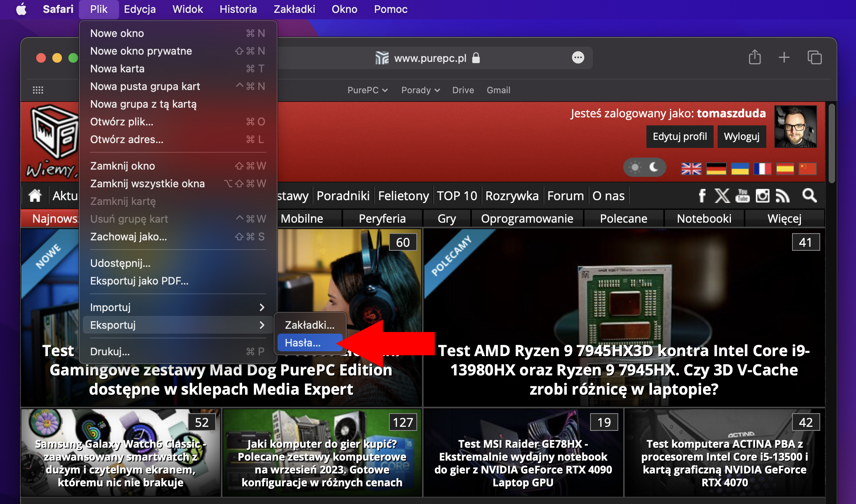Open the Porady dropdown
Image resolution: width=856 pixels, height=504 pixels.
pos(420,90)
